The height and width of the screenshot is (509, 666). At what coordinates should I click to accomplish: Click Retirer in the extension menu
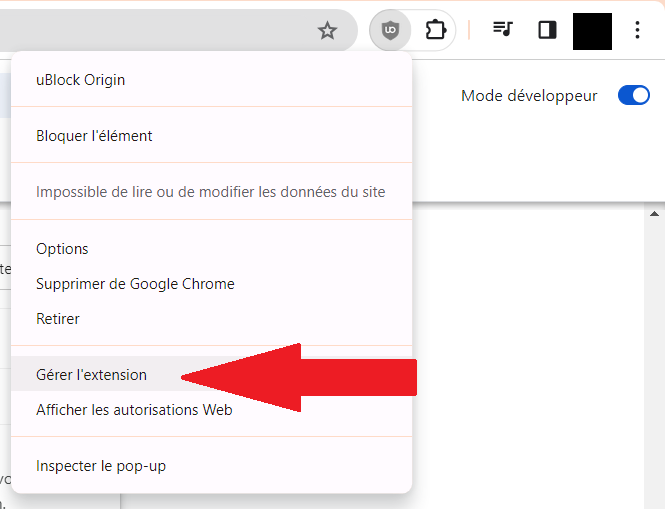point(212,319)
